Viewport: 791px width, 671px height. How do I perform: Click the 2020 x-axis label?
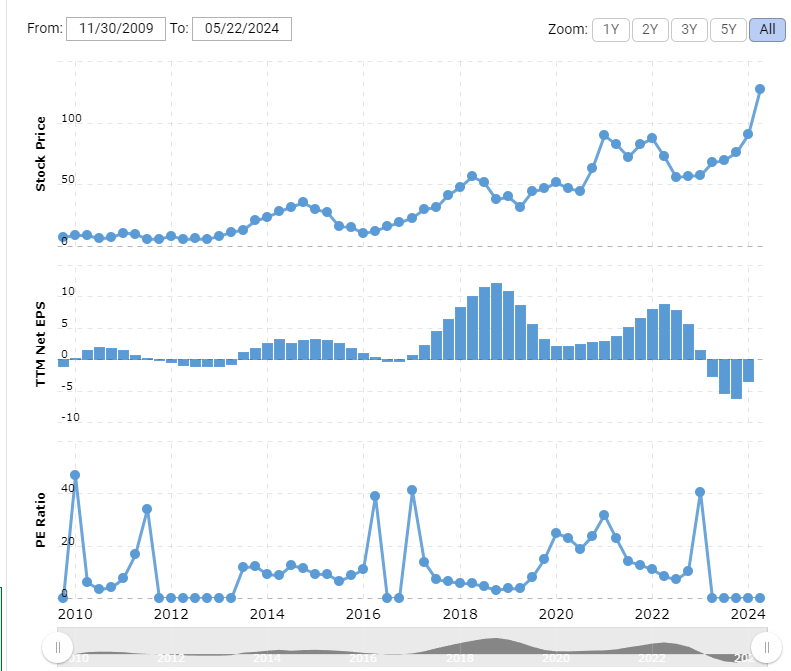[556, 614]
